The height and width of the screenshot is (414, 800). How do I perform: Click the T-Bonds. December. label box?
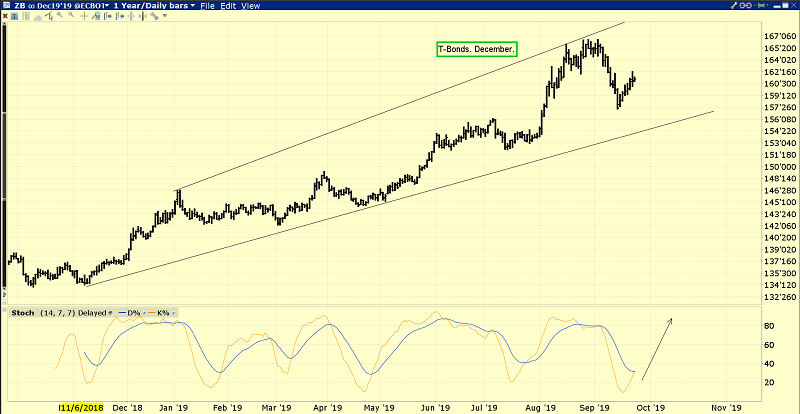click(x=477, y=49)
